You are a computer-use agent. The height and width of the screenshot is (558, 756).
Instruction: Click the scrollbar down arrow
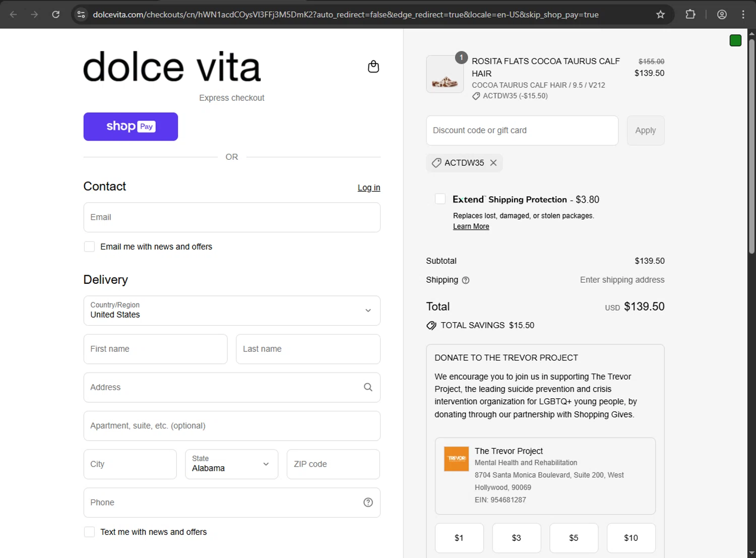click(751, 553)
